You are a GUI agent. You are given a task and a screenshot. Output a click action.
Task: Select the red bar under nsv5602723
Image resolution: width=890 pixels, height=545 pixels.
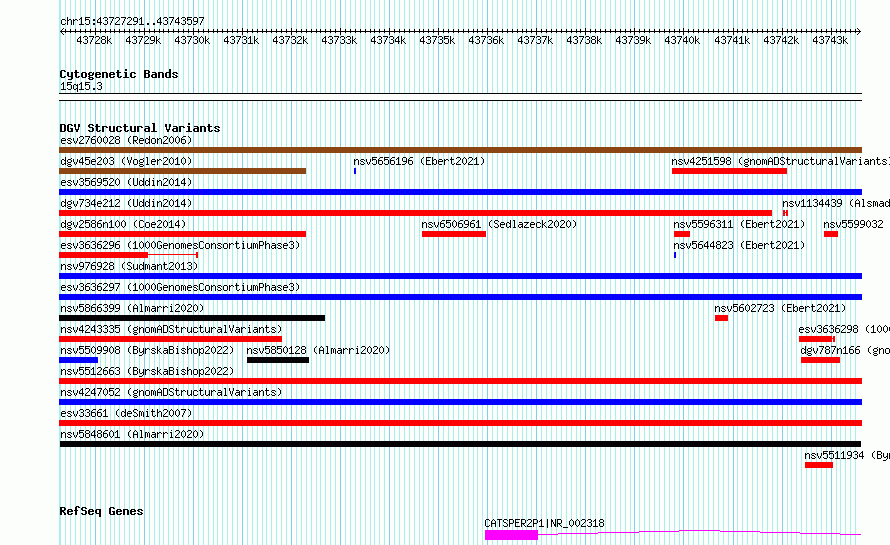[721, 318]
